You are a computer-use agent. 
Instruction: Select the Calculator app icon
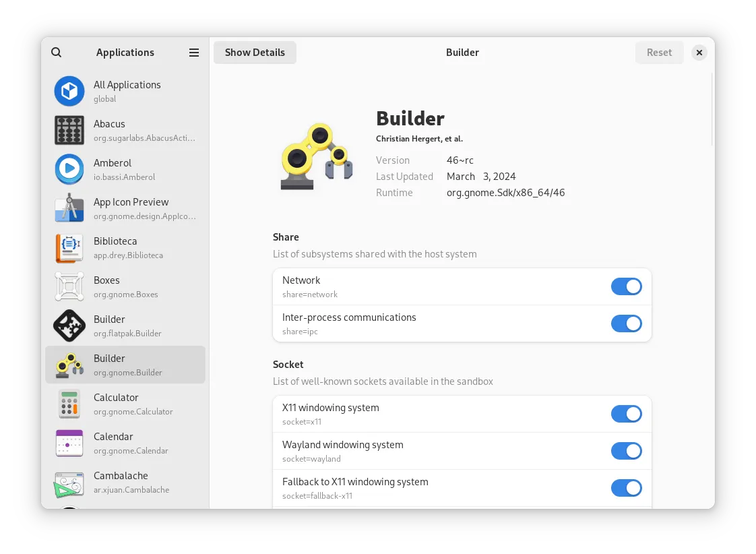(69, 404)
